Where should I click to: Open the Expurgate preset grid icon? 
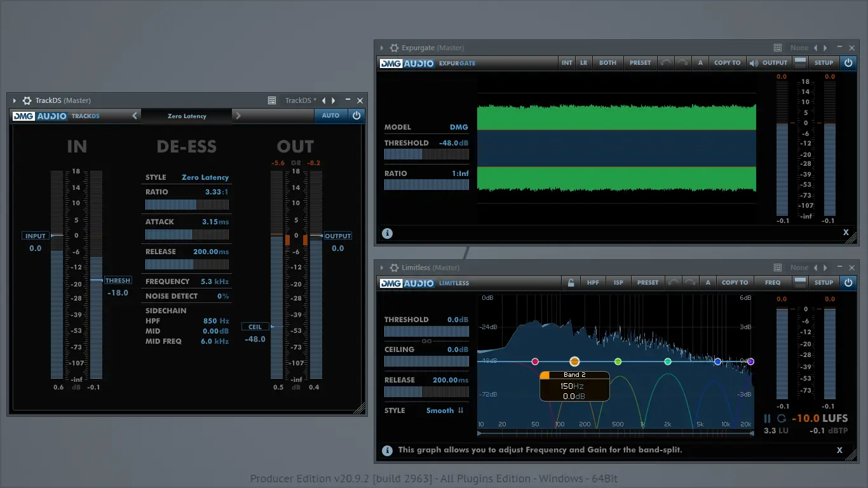[x=778, y=48]
